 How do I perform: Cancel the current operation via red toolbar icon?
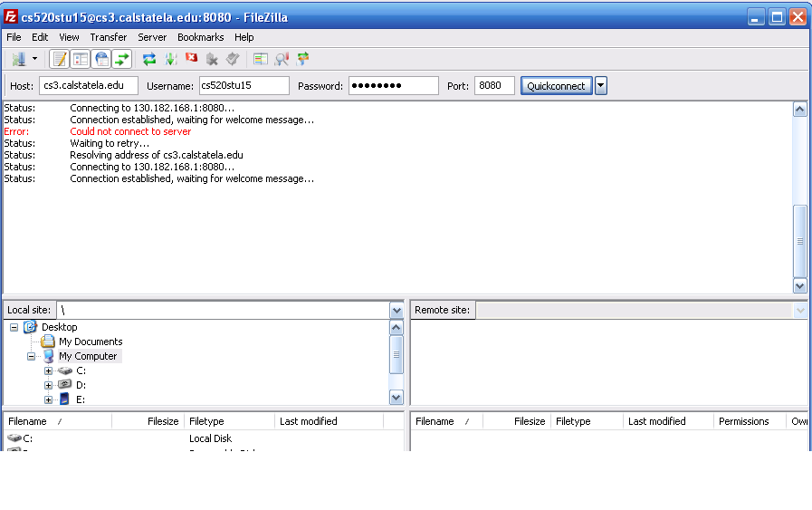(191, 59)
